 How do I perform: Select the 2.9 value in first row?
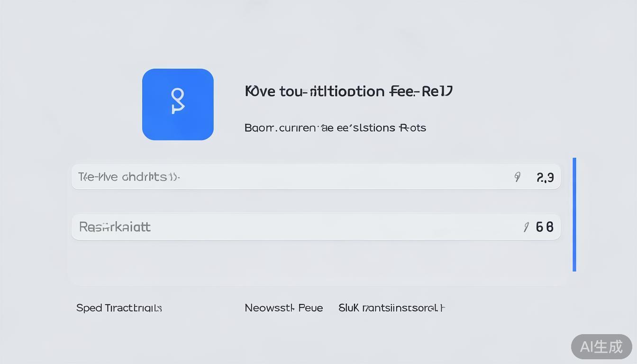click(x=545, y=178)
